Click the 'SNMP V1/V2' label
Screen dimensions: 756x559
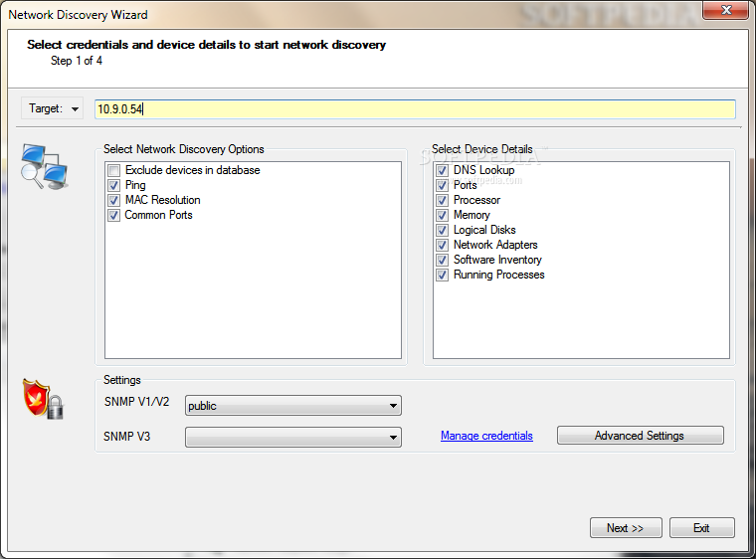click(x=137, y=402)
